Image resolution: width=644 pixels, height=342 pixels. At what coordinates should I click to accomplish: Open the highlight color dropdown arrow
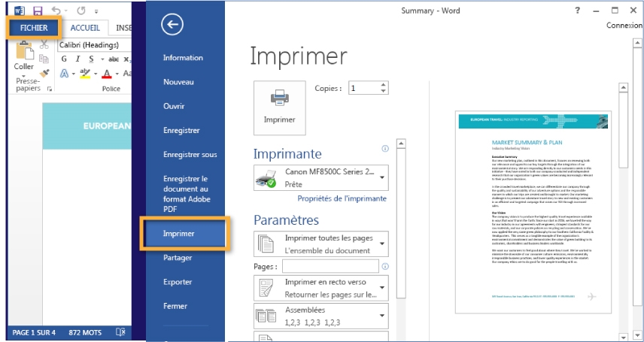96,74
